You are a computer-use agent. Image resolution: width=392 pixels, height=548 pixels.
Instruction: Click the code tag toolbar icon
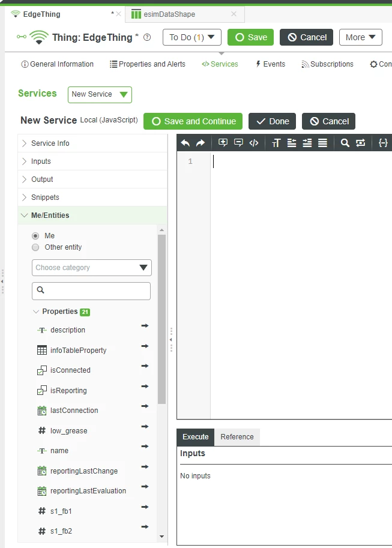point(254,143)
